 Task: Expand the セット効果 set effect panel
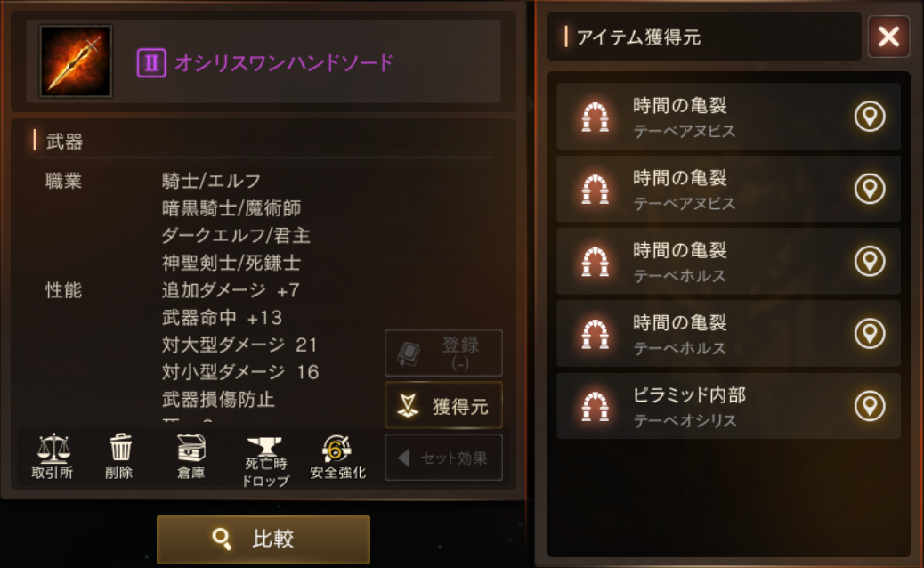click(x=443, y=458)
